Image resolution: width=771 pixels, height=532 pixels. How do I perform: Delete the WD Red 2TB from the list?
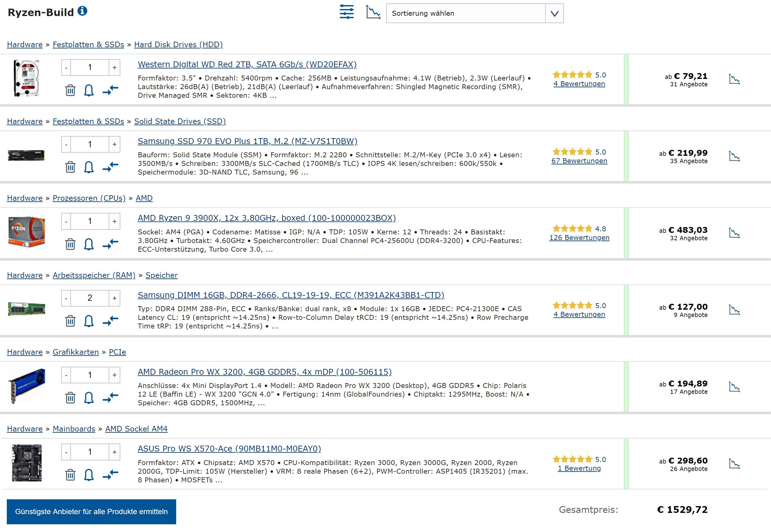[x=70, y=90]
